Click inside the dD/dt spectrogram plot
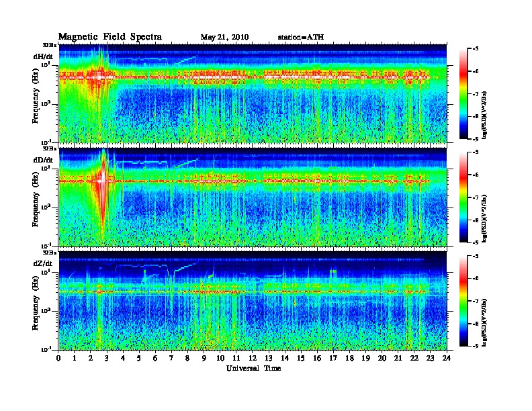532x411 pixels. click(x=253, y=197)
